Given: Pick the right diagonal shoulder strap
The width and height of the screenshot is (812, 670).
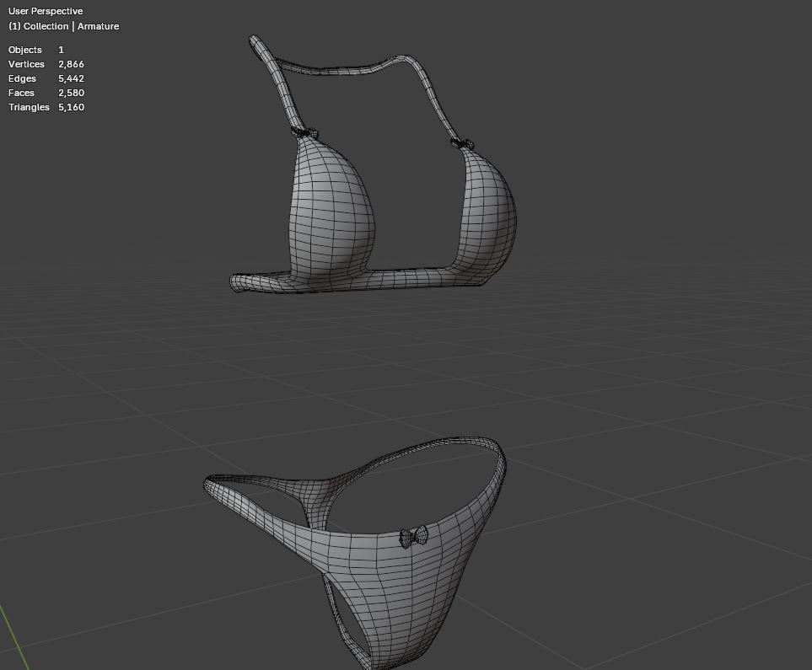Looking at the screenshot, I should coord(433,101).
